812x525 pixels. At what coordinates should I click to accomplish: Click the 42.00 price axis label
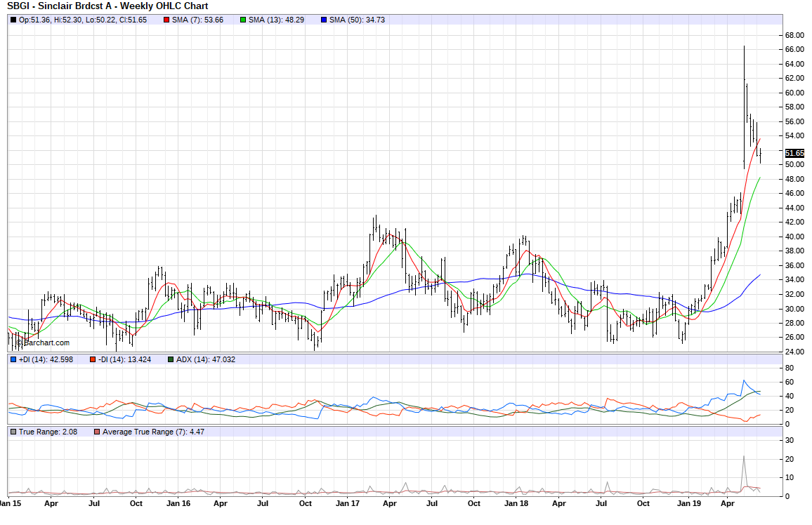click(794, 222)
